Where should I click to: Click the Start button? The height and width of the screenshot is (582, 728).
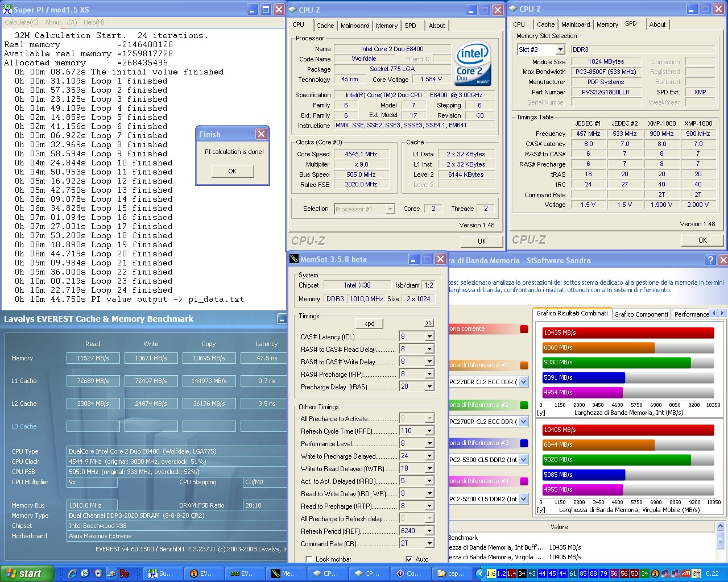[27, 573]
